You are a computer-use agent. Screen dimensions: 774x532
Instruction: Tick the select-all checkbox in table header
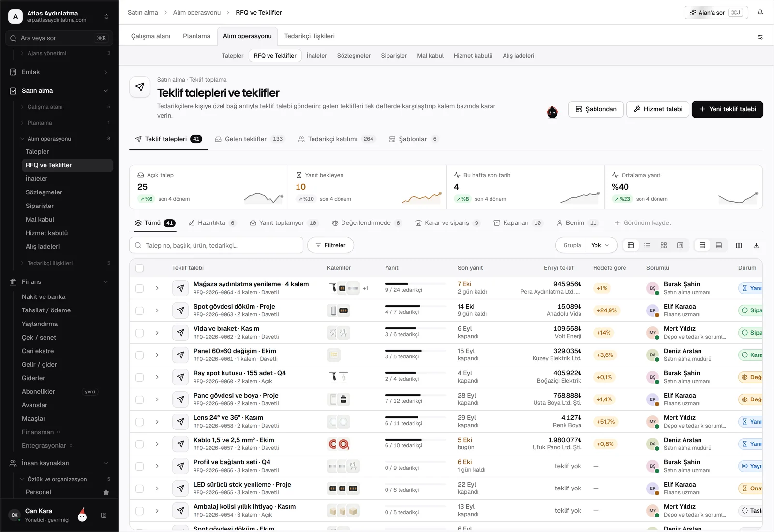tap(140, 268)
